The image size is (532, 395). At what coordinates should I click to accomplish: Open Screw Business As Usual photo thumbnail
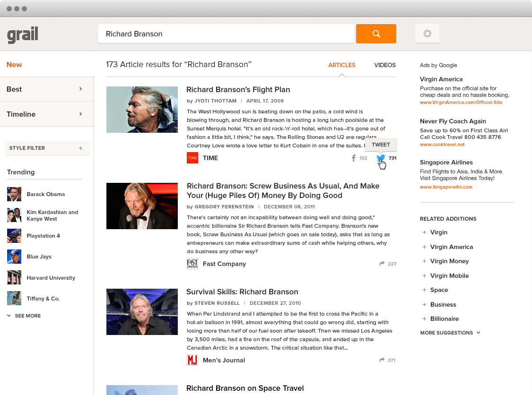(142, 206)
